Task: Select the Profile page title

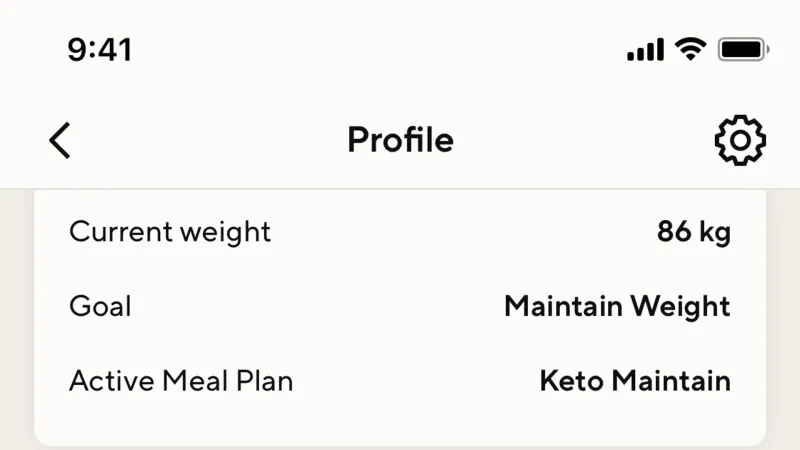Action: 401,140
